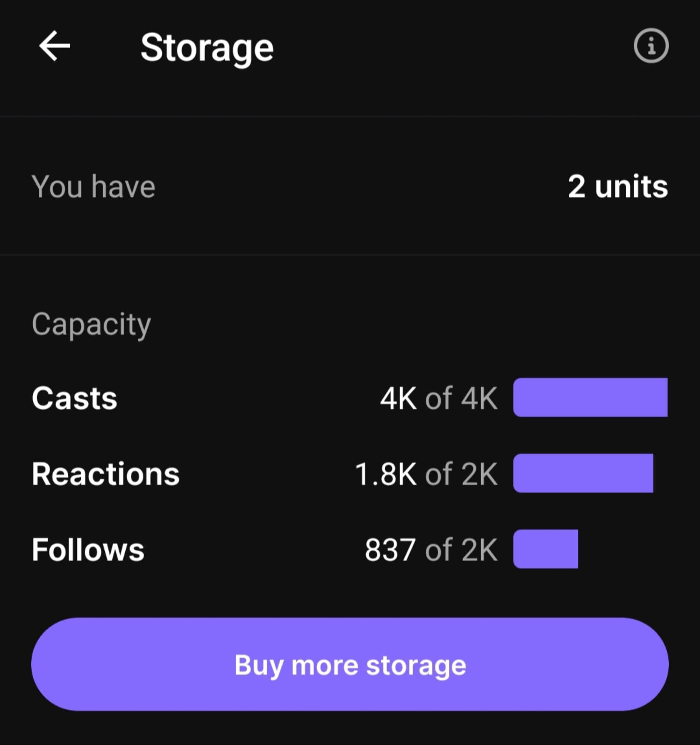Click the Capacity section heading

pos(91,324)
